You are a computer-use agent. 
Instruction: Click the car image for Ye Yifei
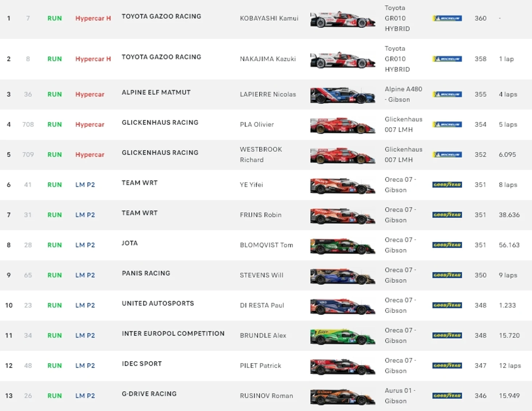coord(343,186)
